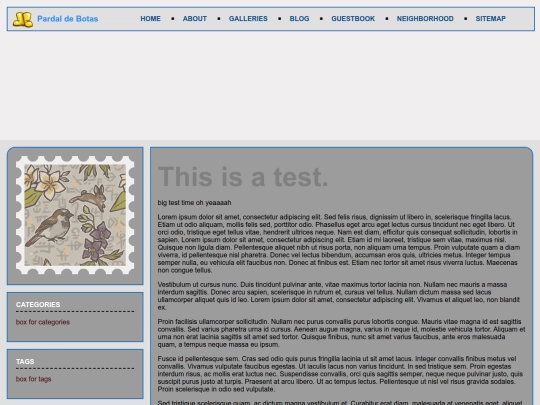Open the ABOUT page
Image resolution: width=540 pixels, height=405 pixels.
click(x=195, y=19)
